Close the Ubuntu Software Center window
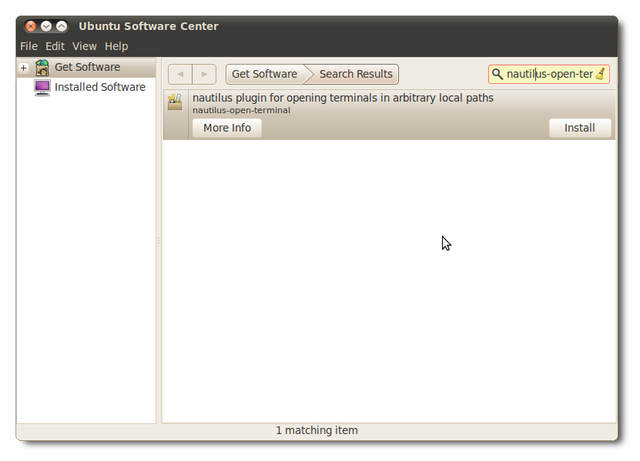 [x=31, y=27]
